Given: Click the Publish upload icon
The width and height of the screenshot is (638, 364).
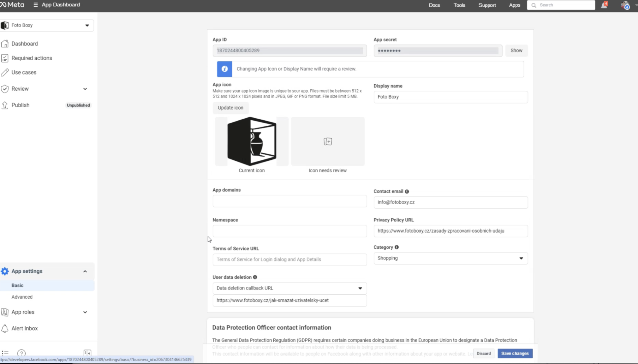Looking at the screenshot, I should (x=5, y=105).
